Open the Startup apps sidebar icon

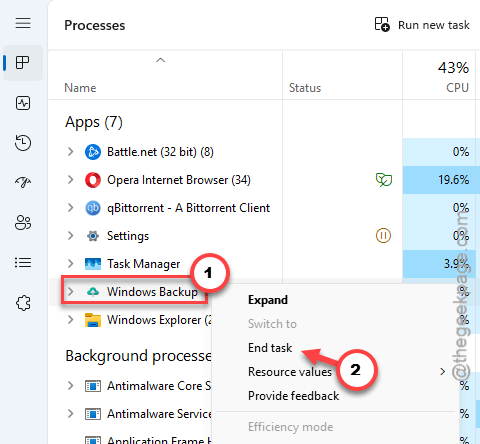click(23, 182)
